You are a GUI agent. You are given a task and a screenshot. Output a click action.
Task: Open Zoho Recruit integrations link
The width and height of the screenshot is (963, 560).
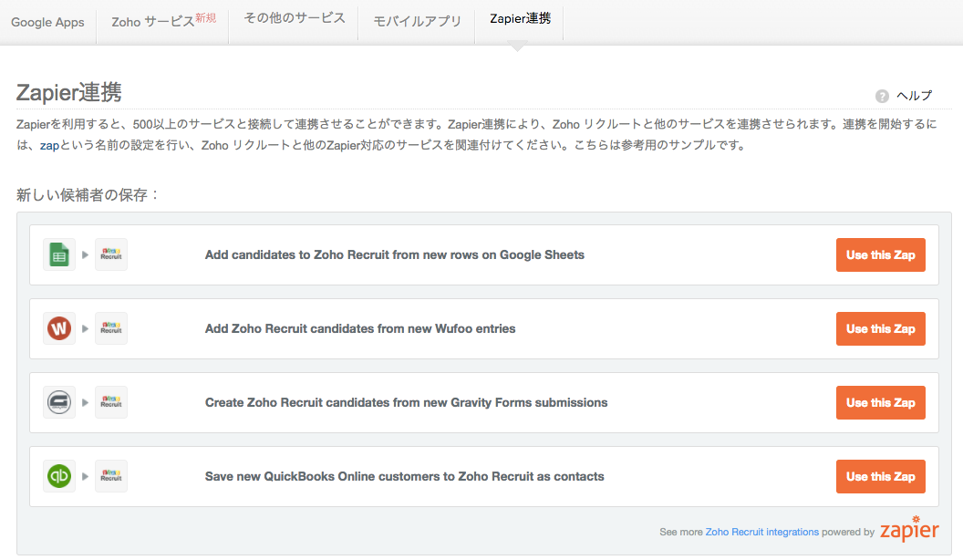point(761,532)
